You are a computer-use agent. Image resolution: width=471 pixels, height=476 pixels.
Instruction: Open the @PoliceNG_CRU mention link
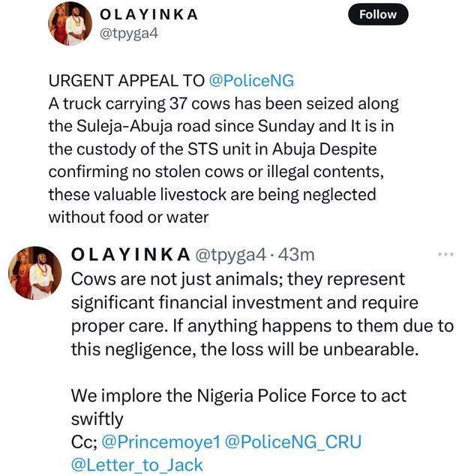292,442
